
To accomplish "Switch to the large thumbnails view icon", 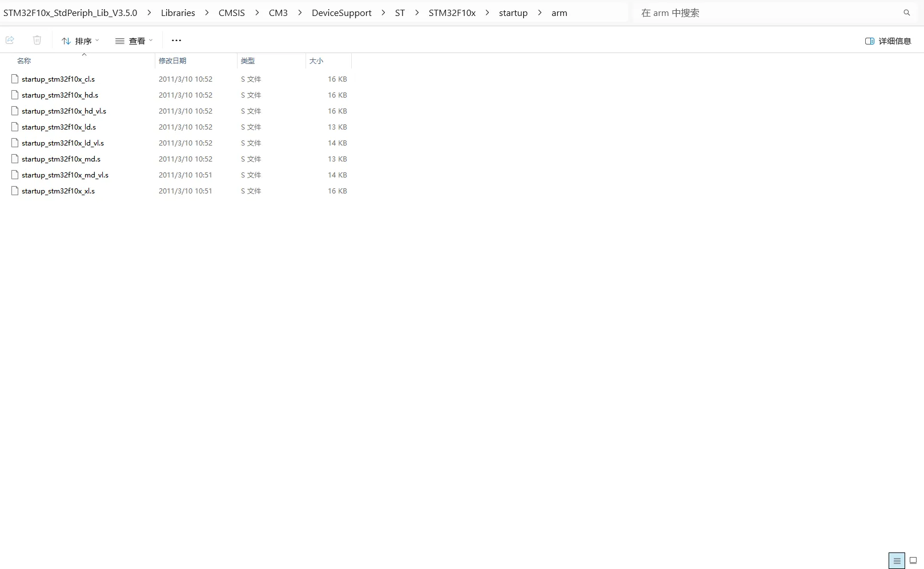I will pyautogui.click(x=913, y=560).
